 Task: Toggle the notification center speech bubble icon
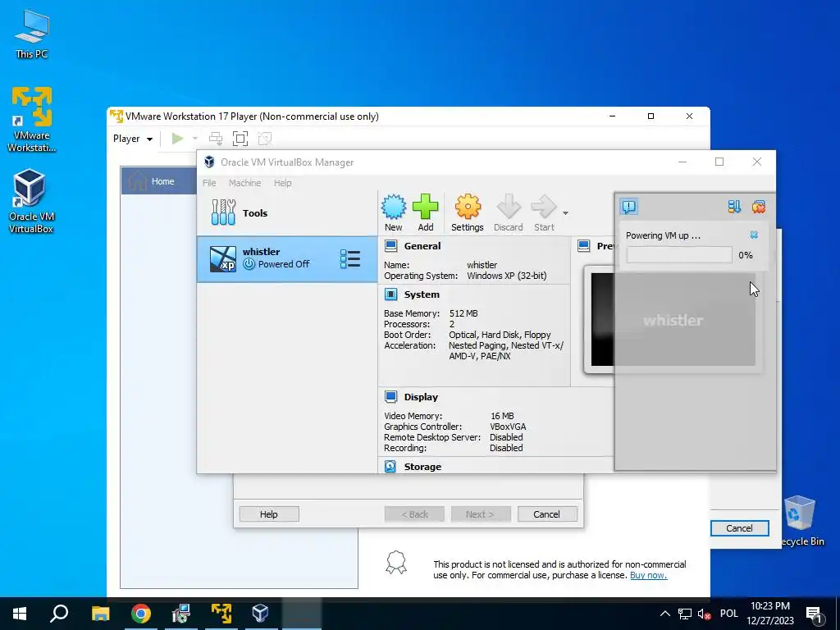(629, 206)
